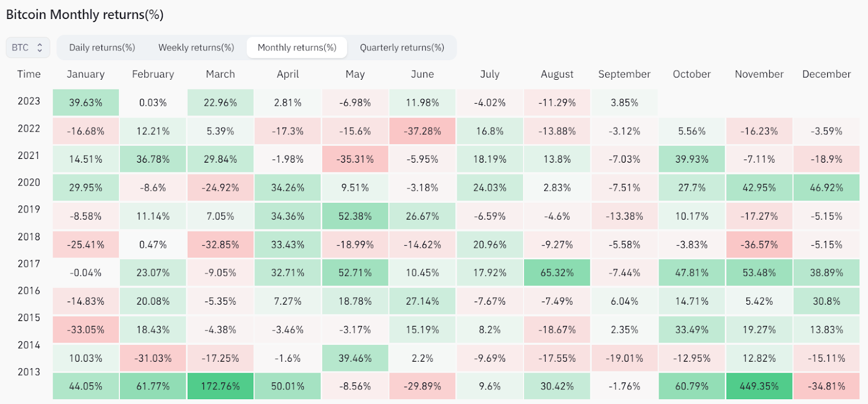Open the BTC coin selector dropdown
This screenshot has height=404, width=868.
point(28,48)
